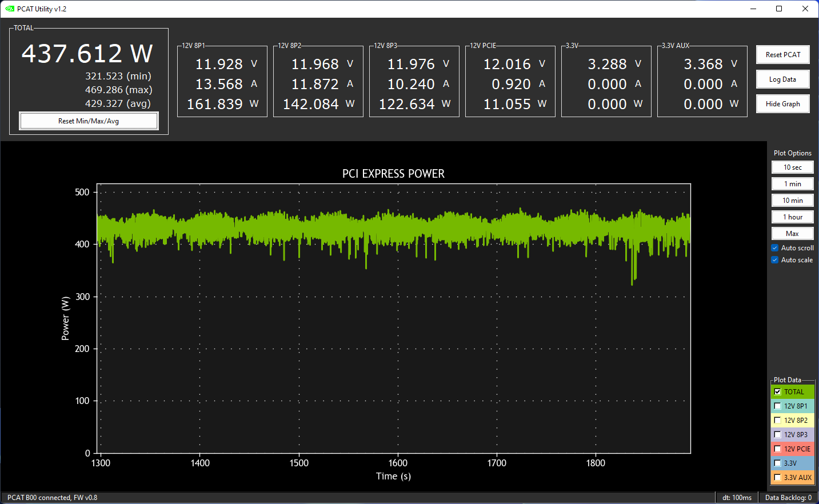819x504 pixels.
Task: Hide the graph using Hide Graph button
Action: pyautogui.click(x=782, y=104)
